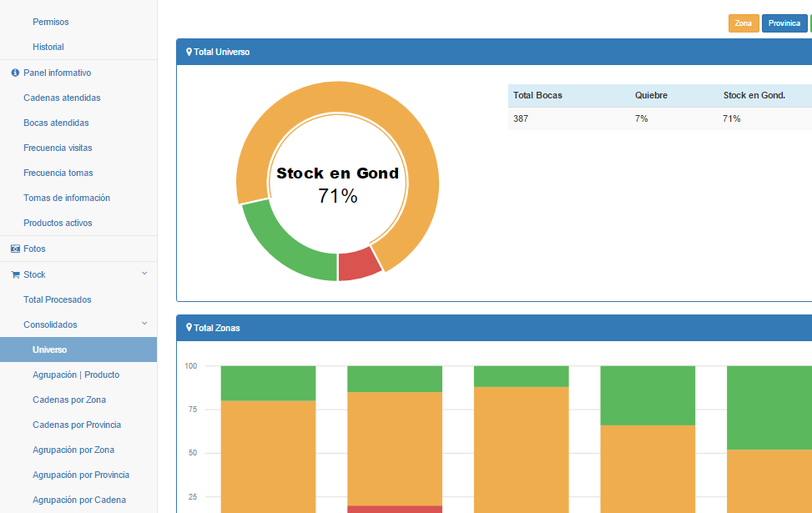Click the red segment of the donut chart
The image size is (812, 513).
pyautogui.click(x=358, y=264)
